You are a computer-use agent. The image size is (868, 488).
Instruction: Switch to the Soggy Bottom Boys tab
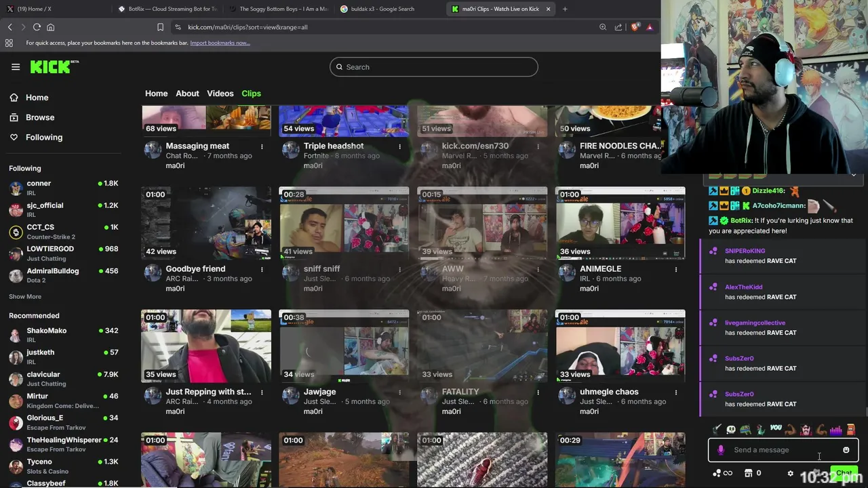(x=278, y=9)
